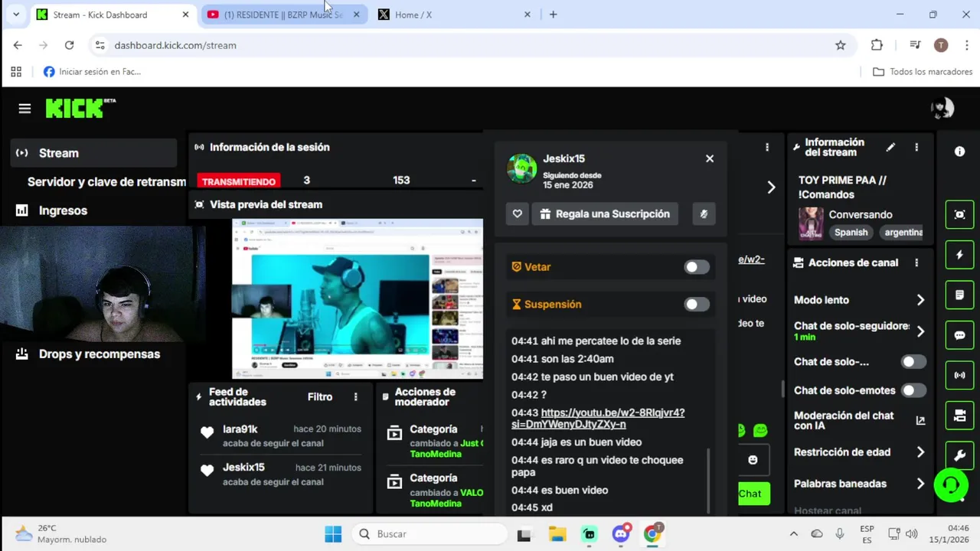Viewport: 980px width, 551px height.
Task: Open the tab search dropdown arrow
Action: pyautogui.click(x=15, y=15)
